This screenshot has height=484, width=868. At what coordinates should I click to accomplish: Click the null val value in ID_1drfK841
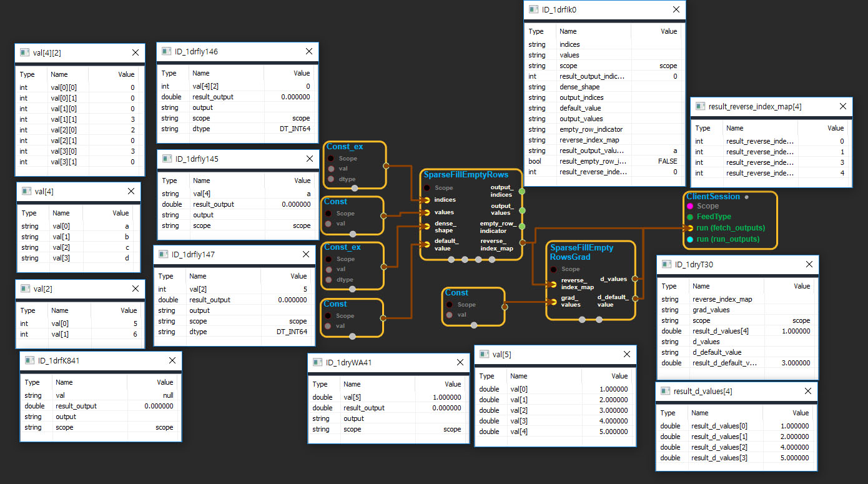[x=167, y=395]
